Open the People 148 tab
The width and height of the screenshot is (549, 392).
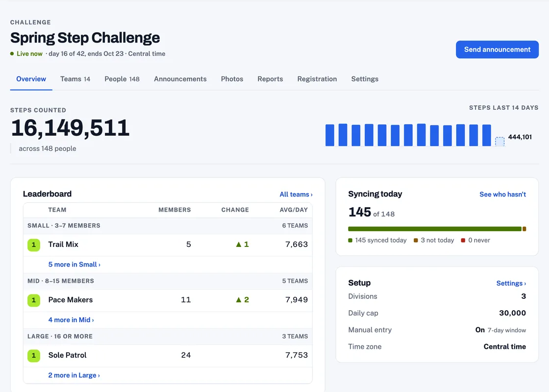[122, 79]
